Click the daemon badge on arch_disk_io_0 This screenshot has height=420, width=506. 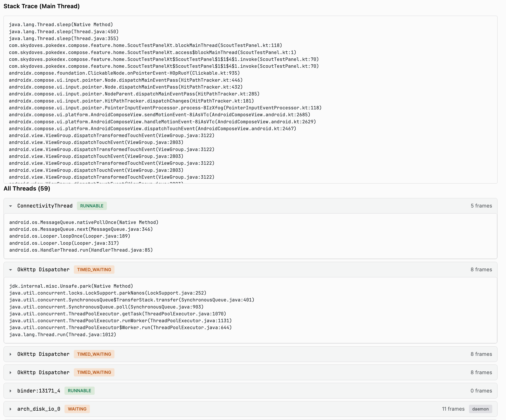coord(480,409)
